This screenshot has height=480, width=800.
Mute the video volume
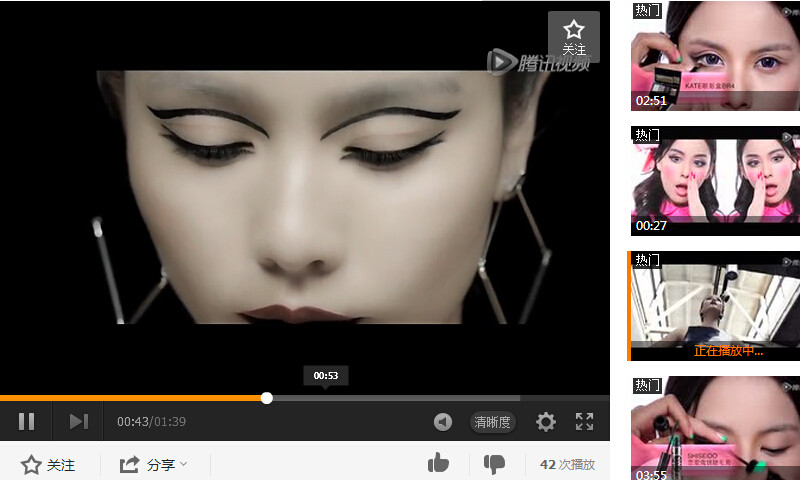pos(443,422)
